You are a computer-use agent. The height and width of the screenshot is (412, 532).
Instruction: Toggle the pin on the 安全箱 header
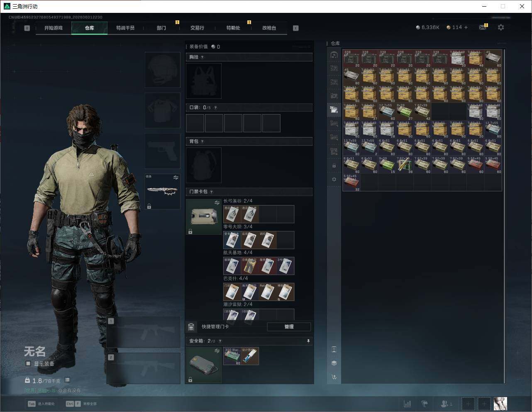pos(308,341)
